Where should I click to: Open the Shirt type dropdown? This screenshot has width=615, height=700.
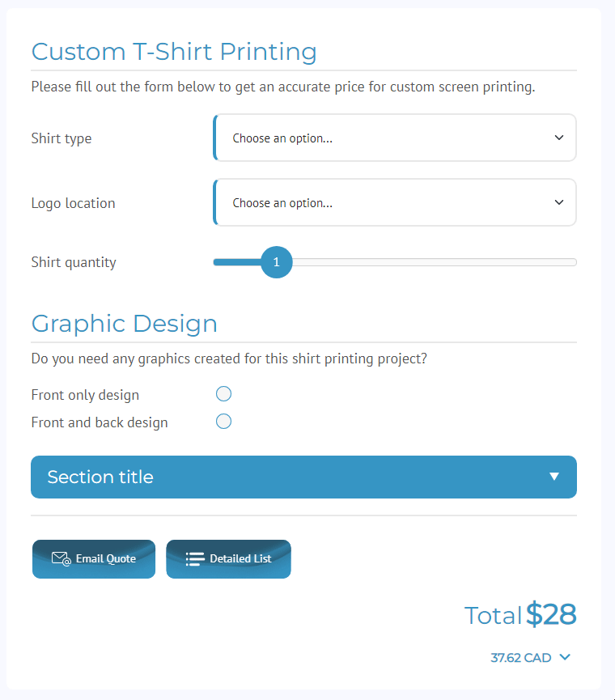pyautogui.click(x=395, y=138)
